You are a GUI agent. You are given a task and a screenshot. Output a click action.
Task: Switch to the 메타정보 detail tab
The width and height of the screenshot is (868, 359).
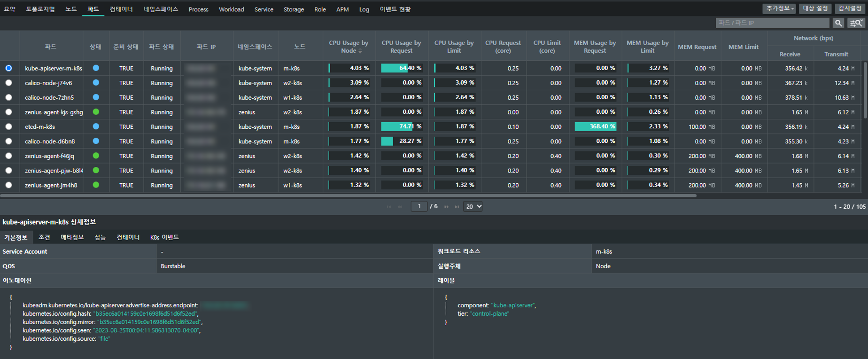[x=72, y=237]
